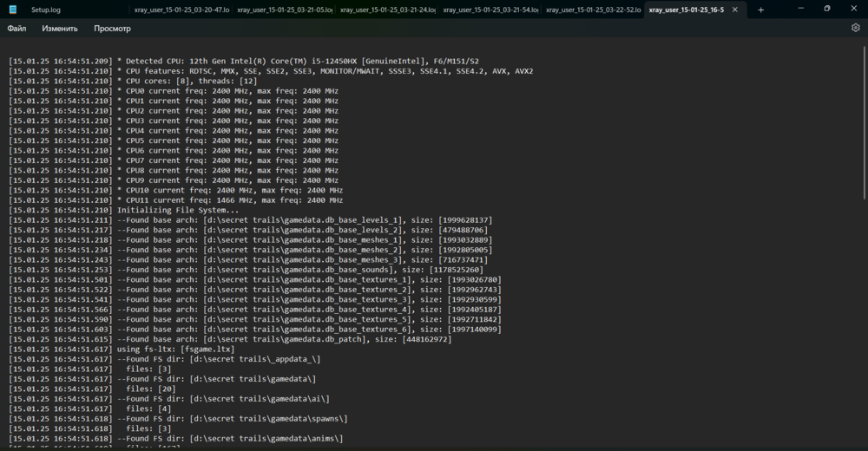868x451 pixels.
Task: Click the CPU0 current freq line
Action: [174, 91]
